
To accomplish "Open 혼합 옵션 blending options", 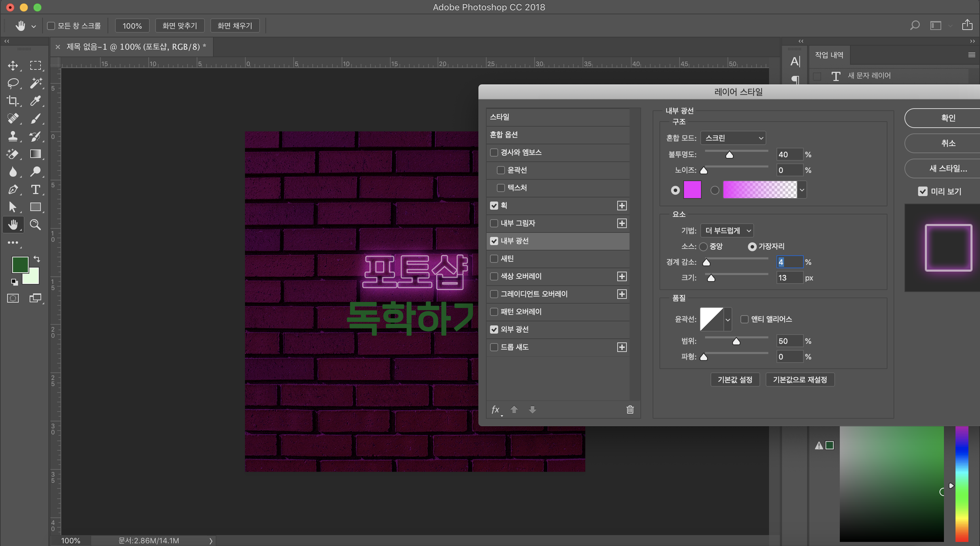I will tap(557, 135).
